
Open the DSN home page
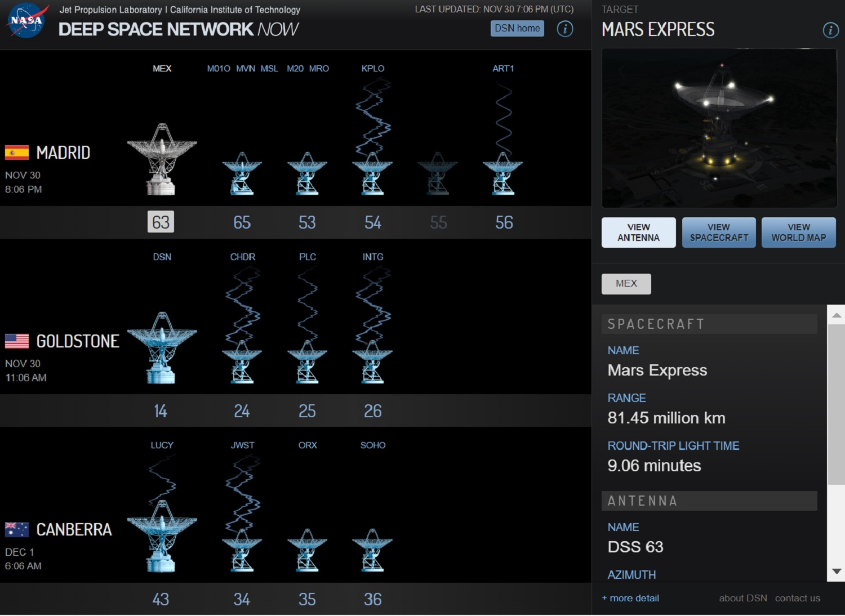[517, 28]
